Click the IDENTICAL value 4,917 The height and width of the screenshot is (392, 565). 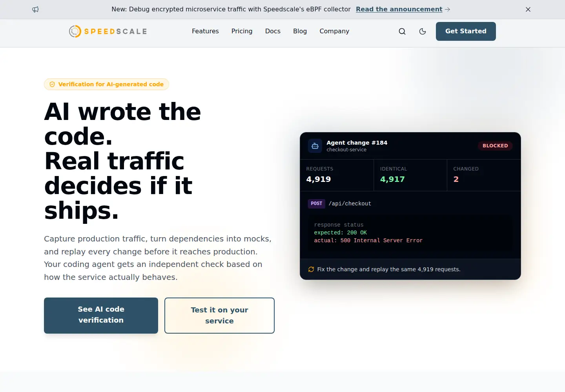click(x=392, y=179)
